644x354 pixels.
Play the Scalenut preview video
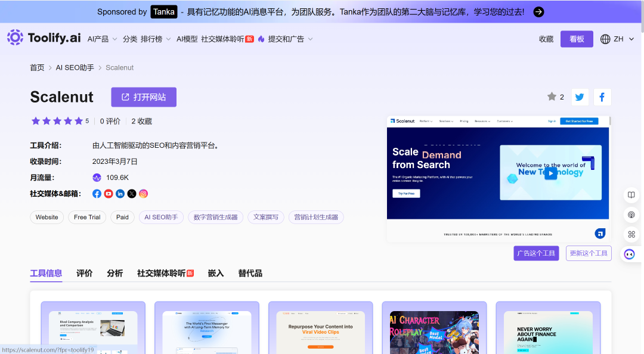(550, 173)
